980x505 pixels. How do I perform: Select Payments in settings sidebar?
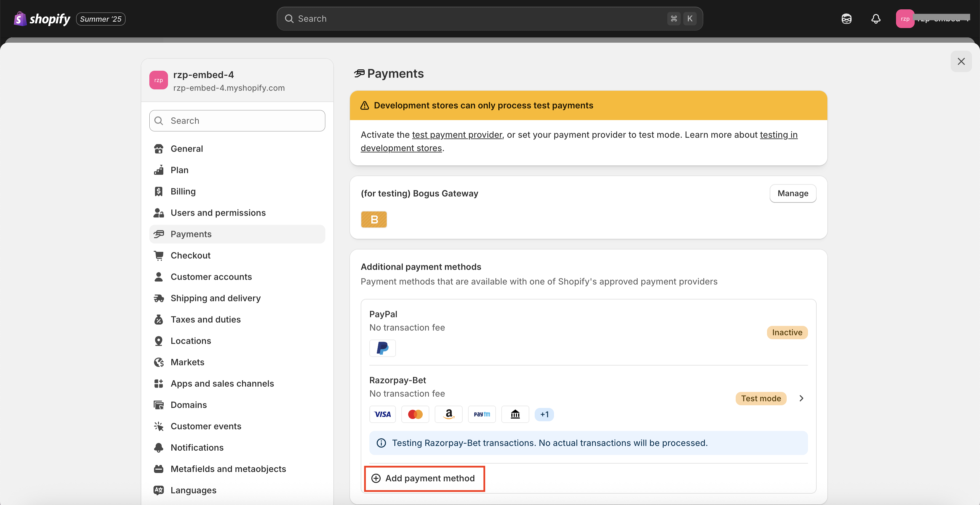[237, 234]
